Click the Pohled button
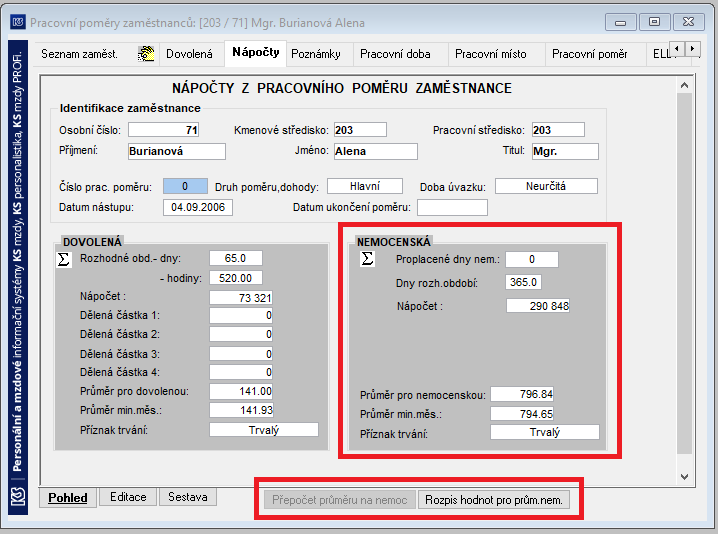The width and height of the screenshot is (718, 534). 68,498
